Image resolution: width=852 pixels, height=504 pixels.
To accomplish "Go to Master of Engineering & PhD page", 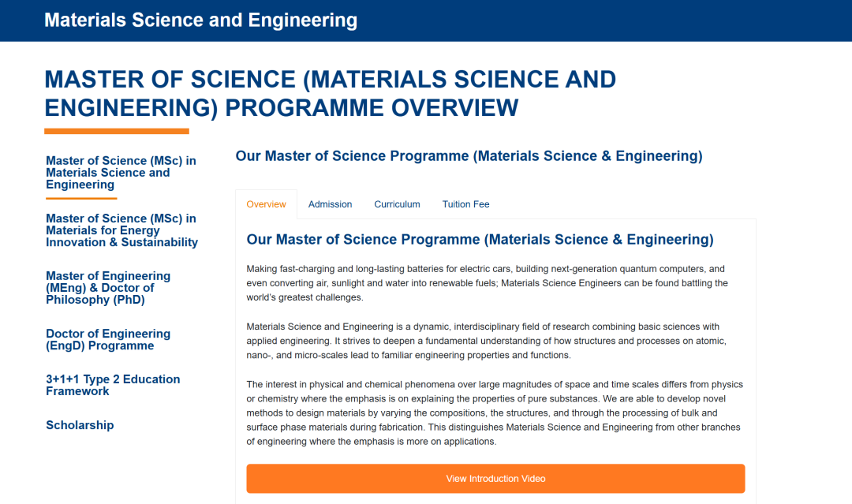I will [108, 288].
